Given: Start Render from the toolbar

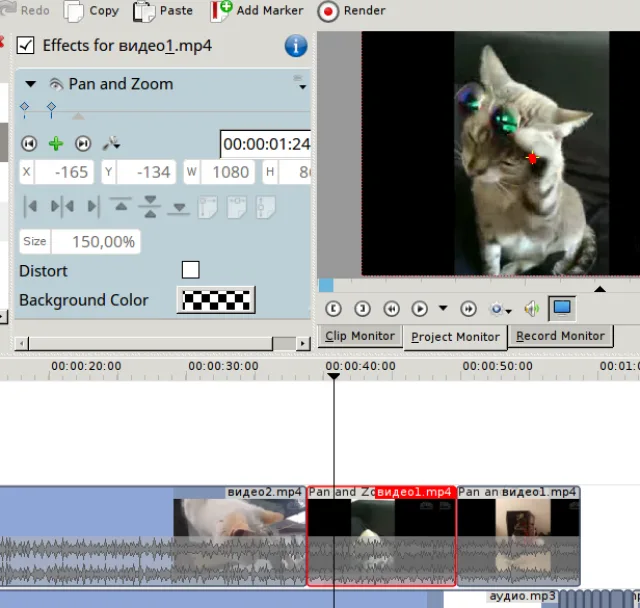Looking at the screenshot, I should click(351, 11).
